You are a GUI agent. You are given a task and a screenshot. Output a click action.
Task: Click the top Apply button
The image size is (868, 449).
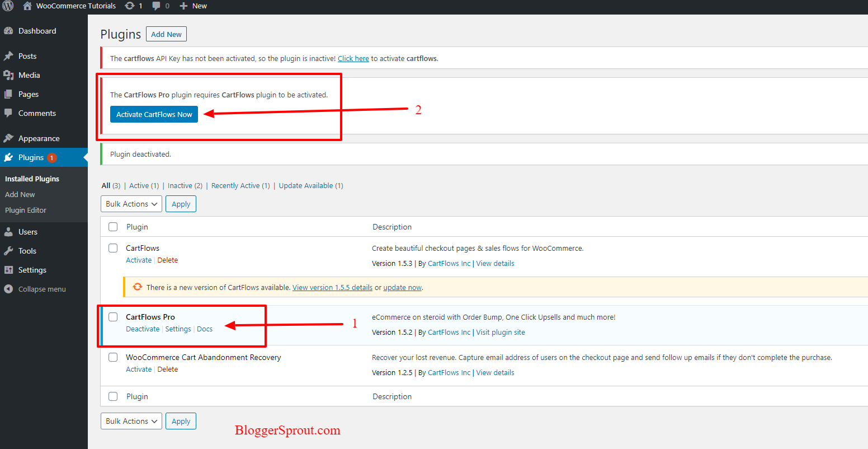181,204
